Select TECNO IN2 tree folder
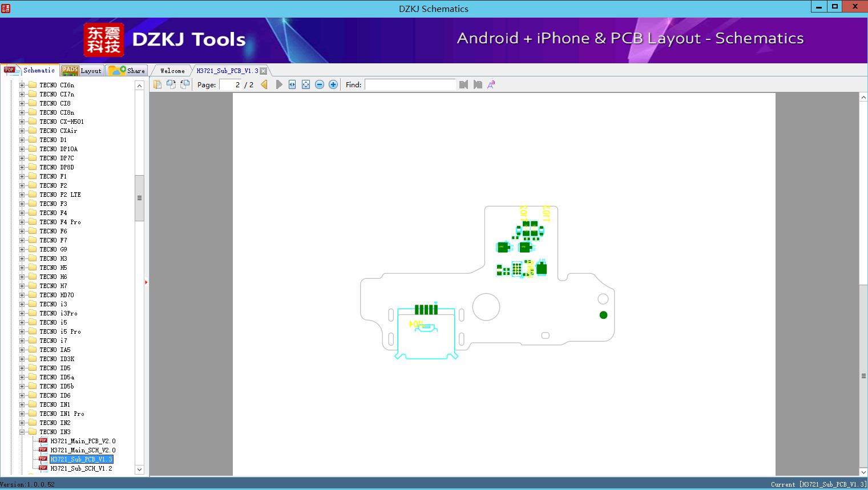This screenshot has height=490, width=868. (x=55, y=423)
